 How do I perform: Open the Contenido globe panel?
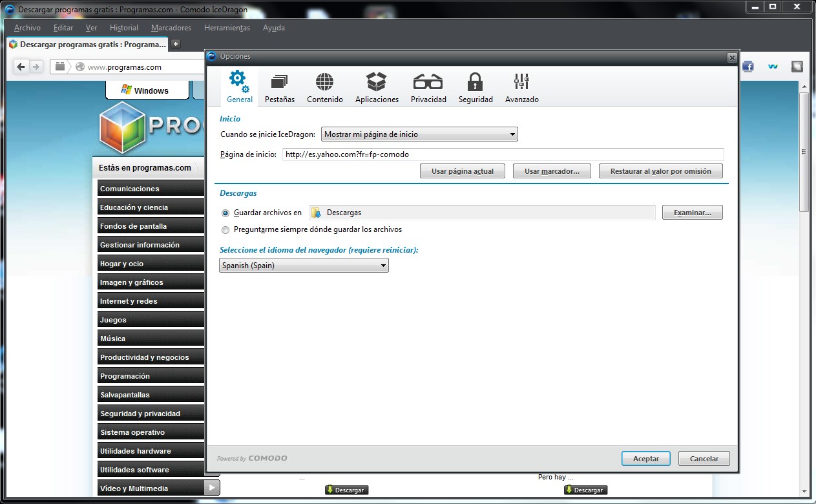(324, 87)
